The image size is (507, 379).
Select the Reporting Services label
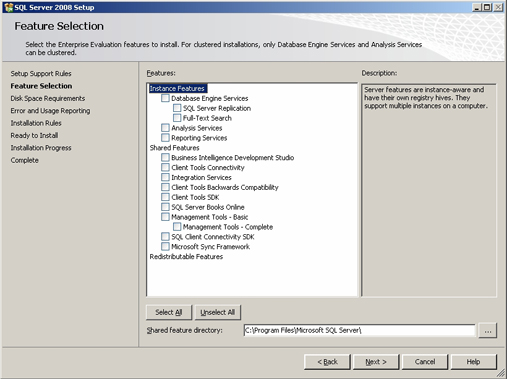click(x=199, y=138)
